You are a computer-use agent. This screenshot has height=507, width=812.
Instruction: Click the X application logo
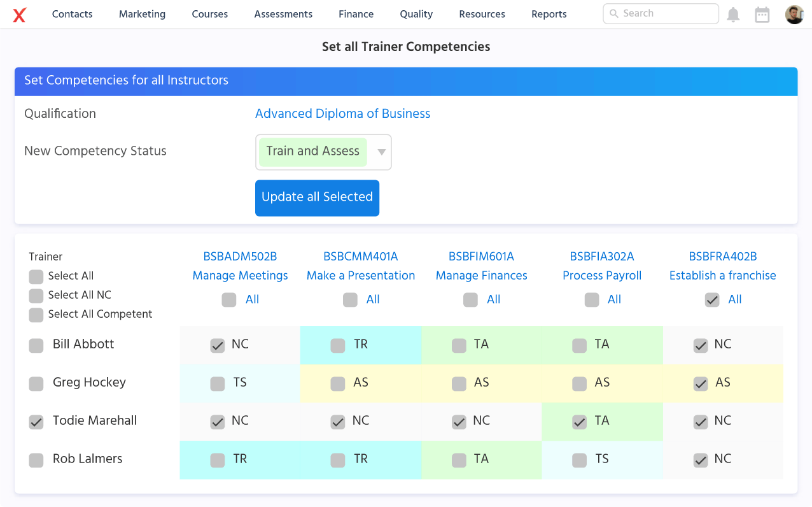[19, 14]
